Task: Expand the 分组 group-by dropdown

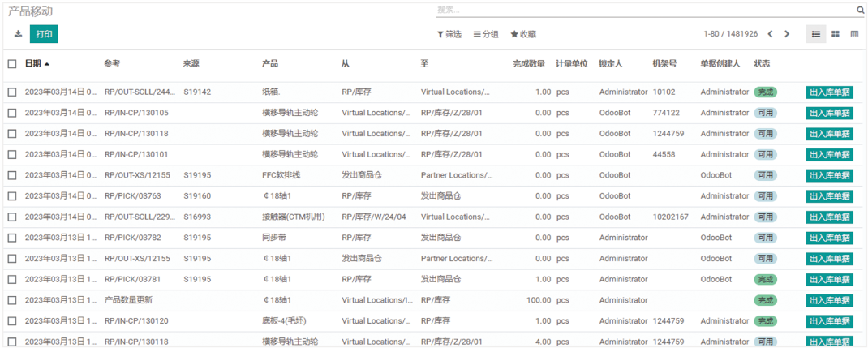Action: [486, 34]
